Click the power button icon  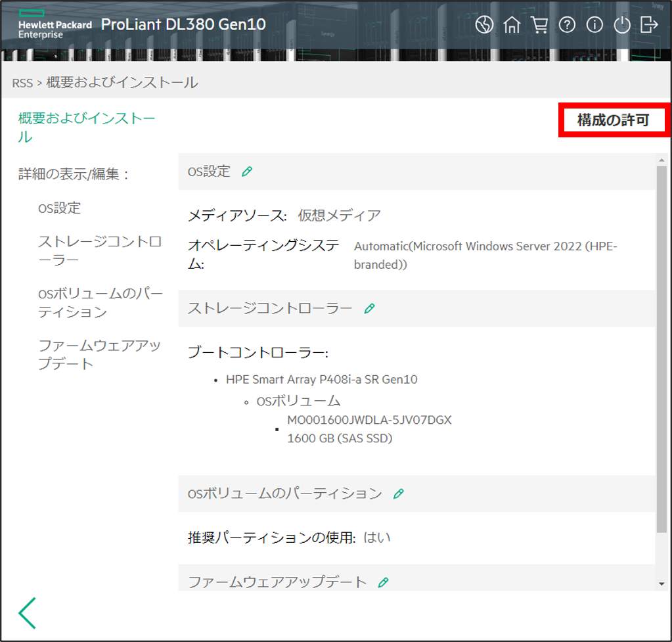tap(622, 24)
